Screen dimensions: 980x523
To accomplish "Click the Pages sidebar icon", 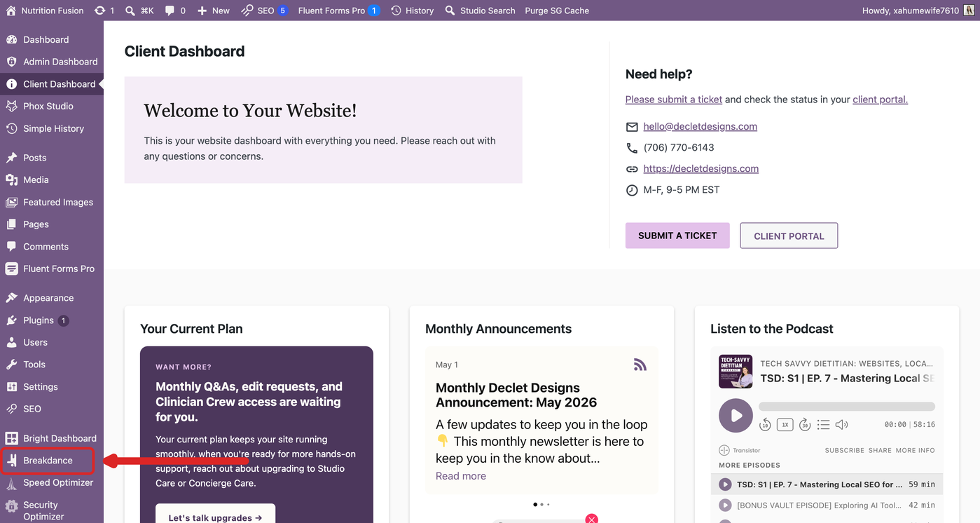I will (x=11, y=224).
